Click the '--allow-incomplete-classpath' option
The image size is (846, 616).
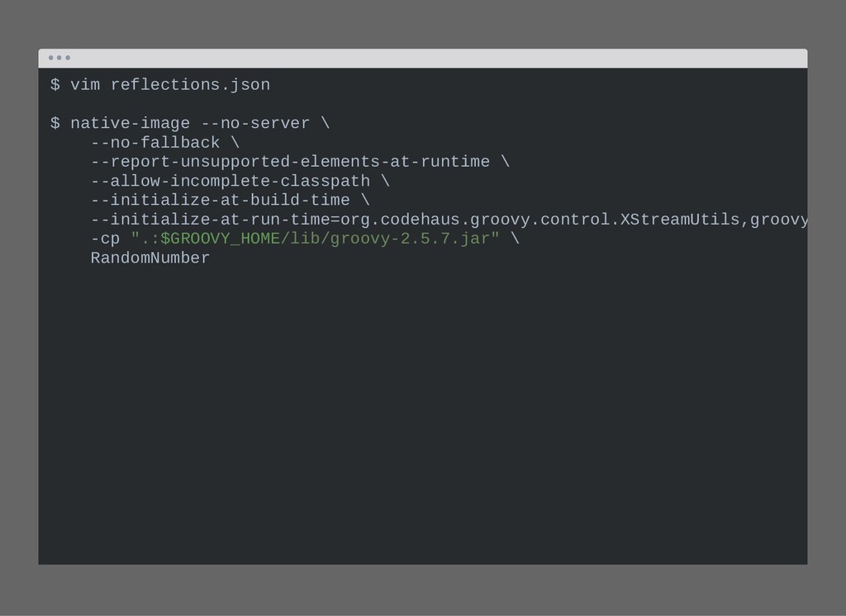click(x=231, y=181)
